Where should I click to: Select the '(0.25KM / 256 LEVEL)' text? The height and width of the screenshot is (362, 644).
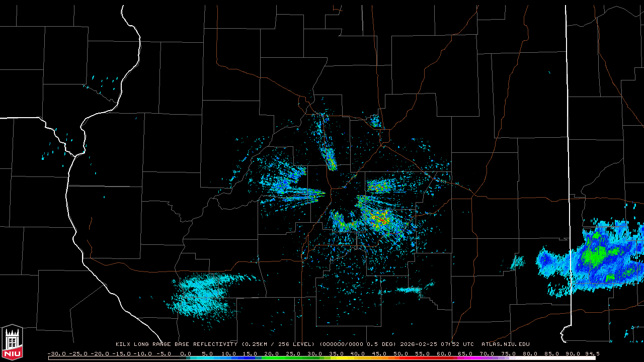click(279, 344)
